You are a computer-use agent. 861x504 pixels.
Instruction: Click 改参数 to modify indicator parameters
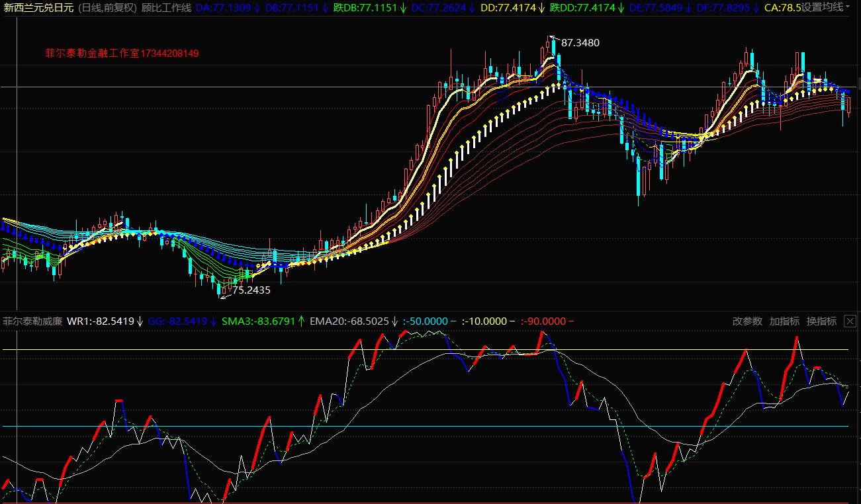coord(748,321)
